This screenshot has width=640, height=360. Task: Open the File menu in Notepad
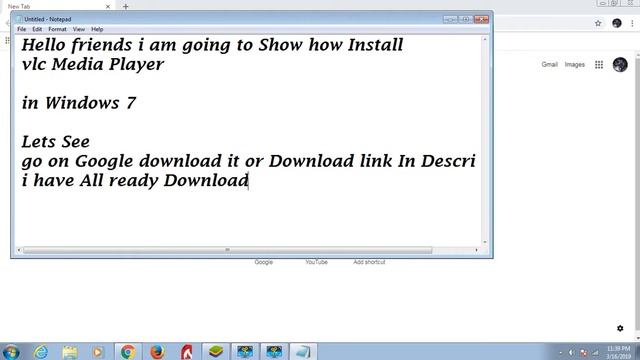point(22,29)
